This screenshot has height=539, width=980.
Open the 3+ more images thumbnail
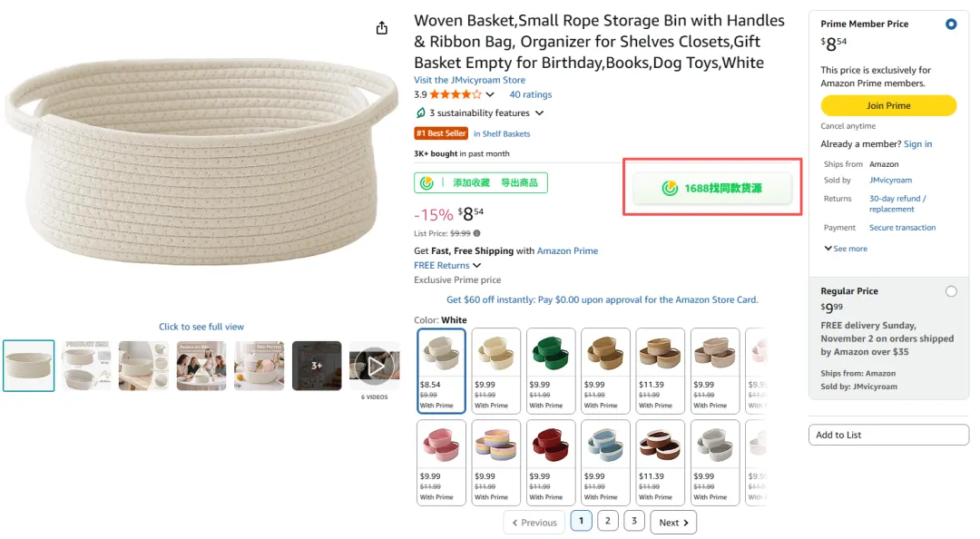[317, 366]
